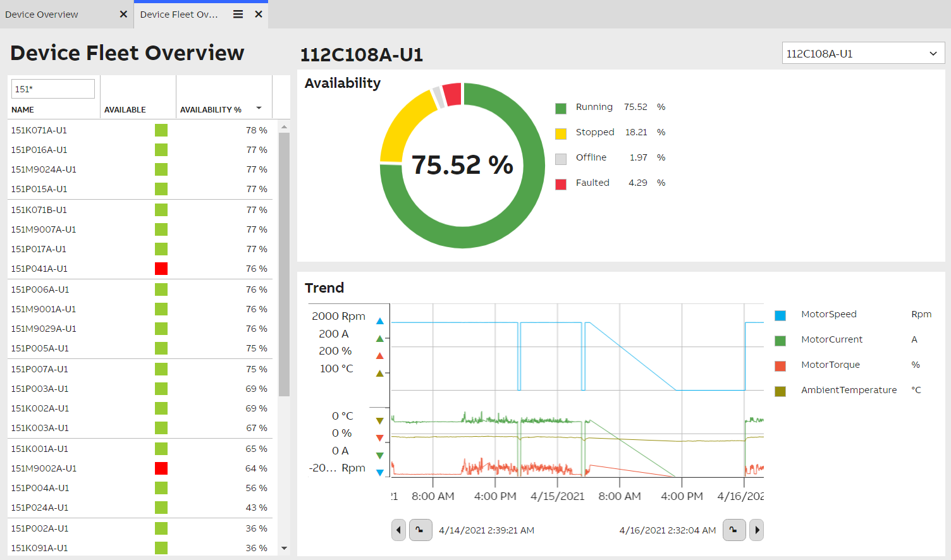
Task: Toggle the AmbientTemperature olive trend legend swatch
Action: coord(780,391)
